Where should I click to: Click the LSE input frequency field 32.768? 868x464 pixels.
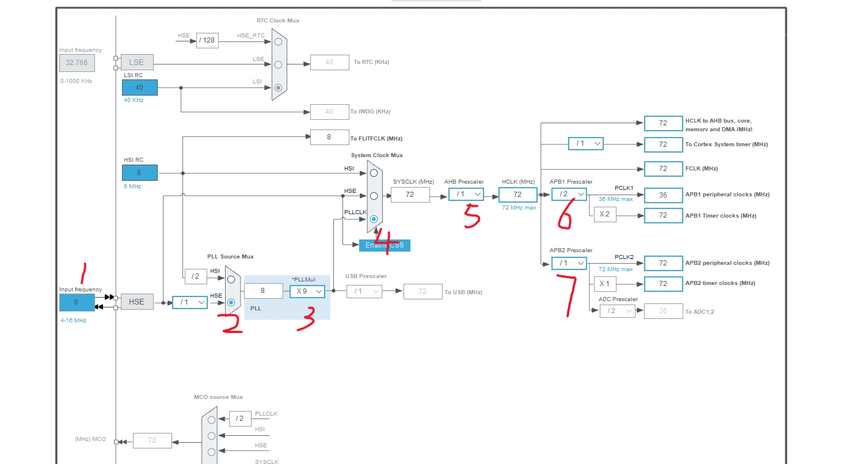pos(77,63)
